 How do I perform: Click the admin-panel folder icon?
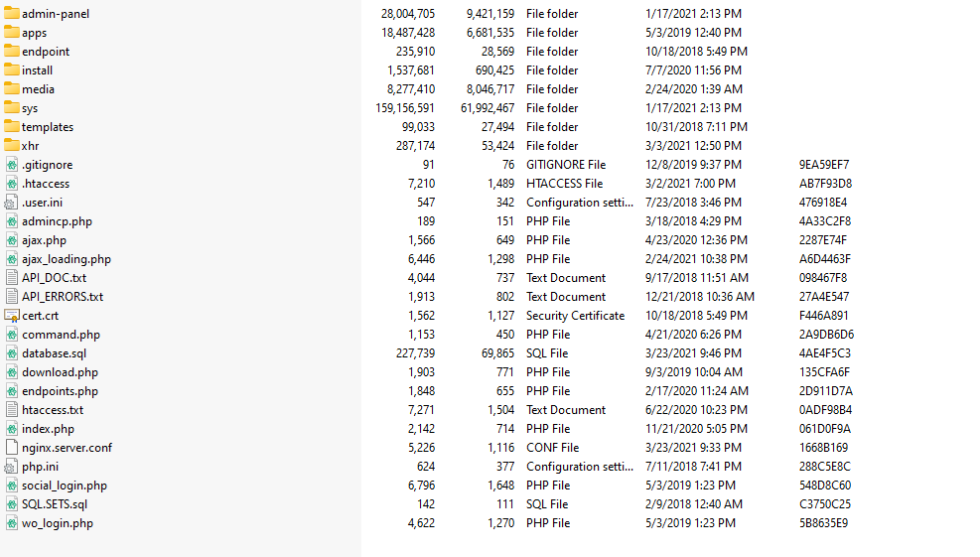(x=12, y=14)
